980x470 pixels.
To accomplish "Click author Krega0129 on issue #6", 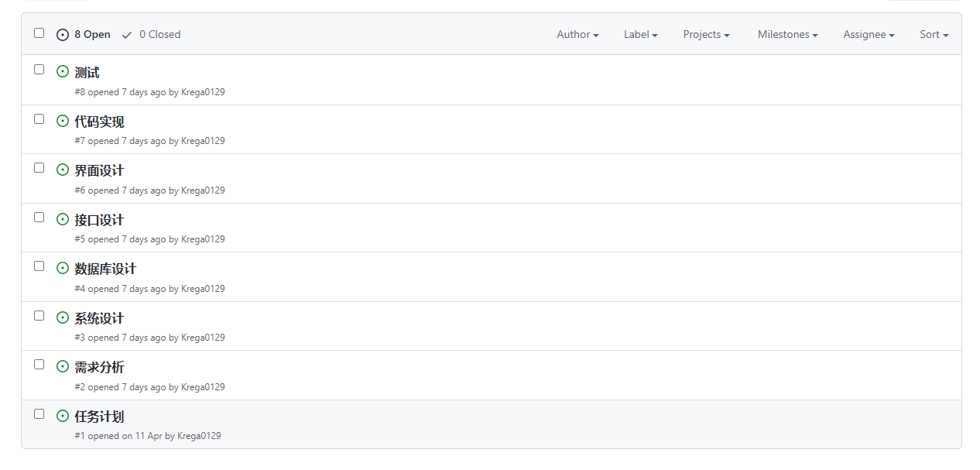I will point(203,190).
